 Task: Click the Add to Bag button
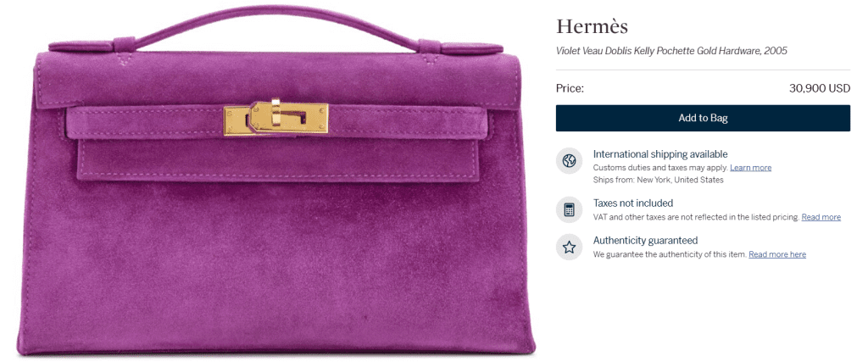[x=703, y=118]
